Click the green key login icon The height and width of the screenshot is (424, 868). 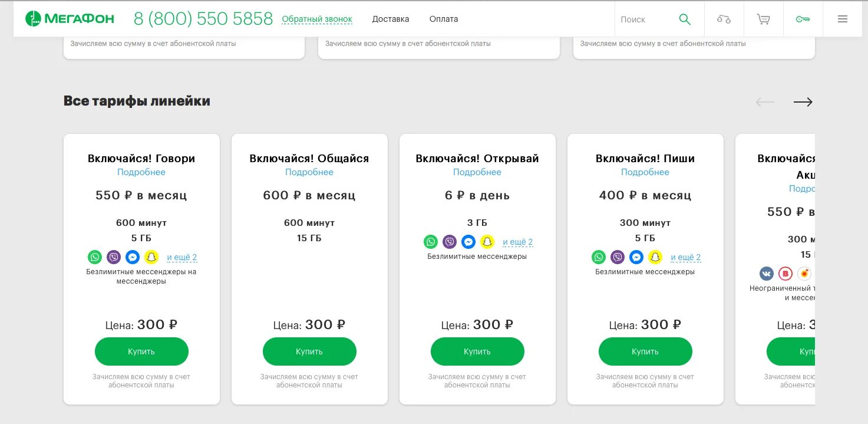803,19
